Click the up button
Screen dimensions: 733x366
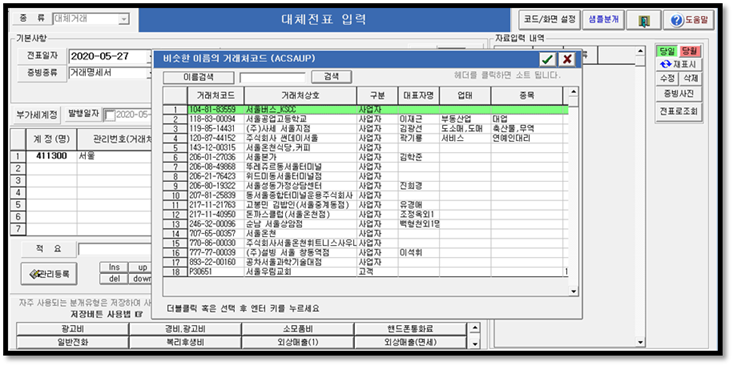tap(141, 267)
